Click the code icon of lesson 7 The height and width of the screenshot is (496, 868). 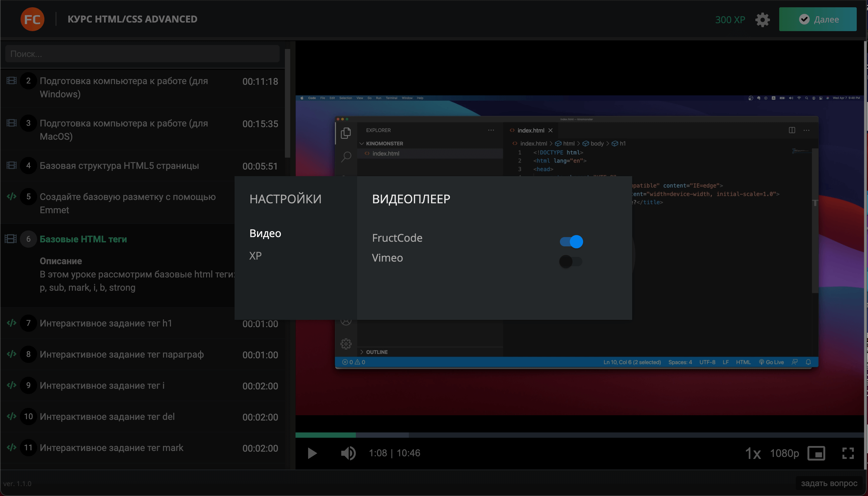pyautogui.click(x=12, y=323)
